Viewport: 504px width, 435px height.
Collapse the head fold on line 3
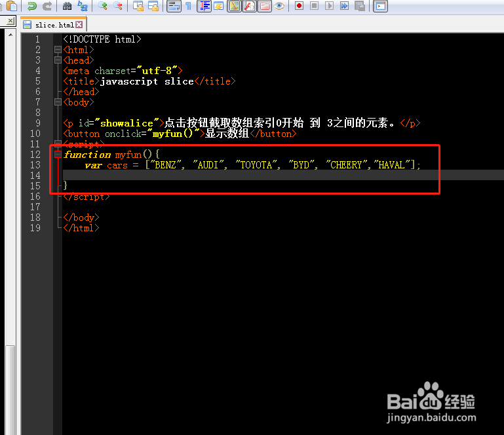pos(58,60)
